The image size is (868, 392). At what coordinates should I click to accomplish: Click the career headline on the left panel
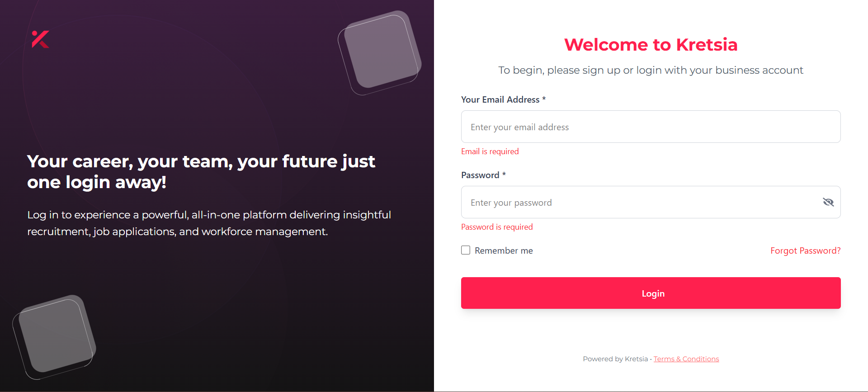(x=201, y=171)
